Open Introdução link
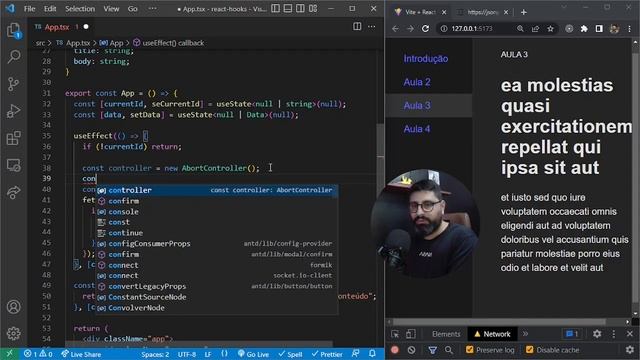Screen dimensions: 640x360 pyautogui.click(x=426, y=59)
